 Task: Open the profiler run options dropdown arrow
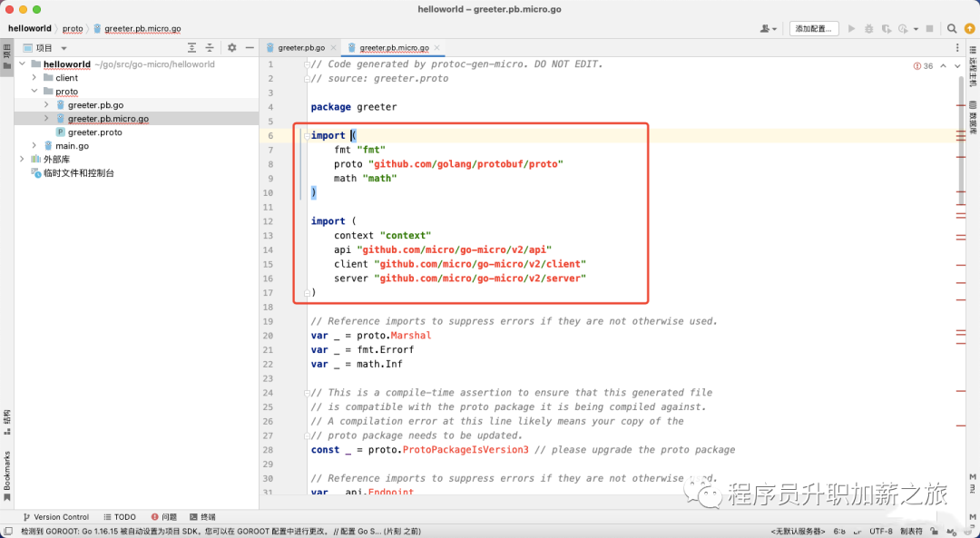tap(916, 29)
